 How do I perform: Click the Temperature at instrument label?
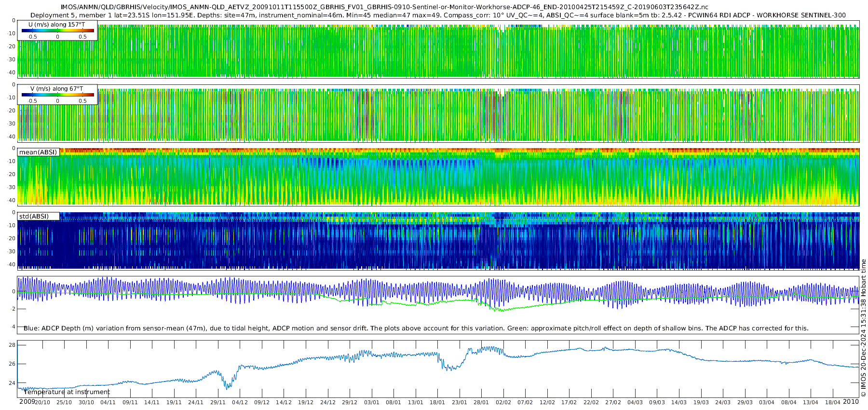click(67, 392)
